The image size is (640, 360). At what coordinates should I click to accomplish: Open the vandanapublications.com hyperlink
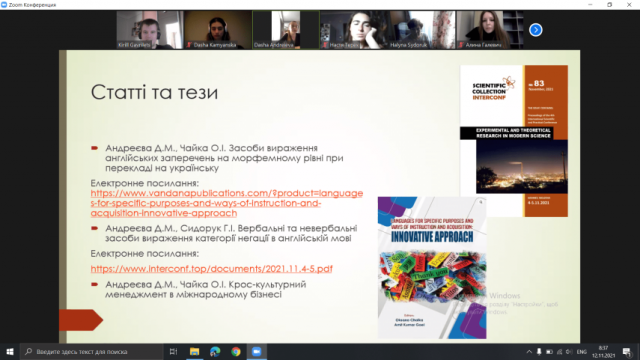point(227,203)
